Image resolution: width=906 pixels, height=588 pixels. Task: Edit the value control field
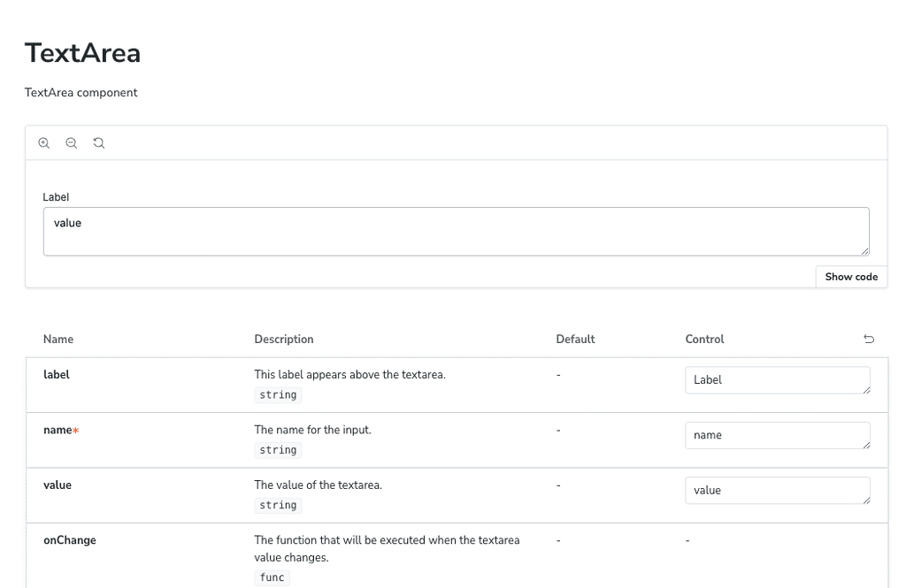coord(777,491)
